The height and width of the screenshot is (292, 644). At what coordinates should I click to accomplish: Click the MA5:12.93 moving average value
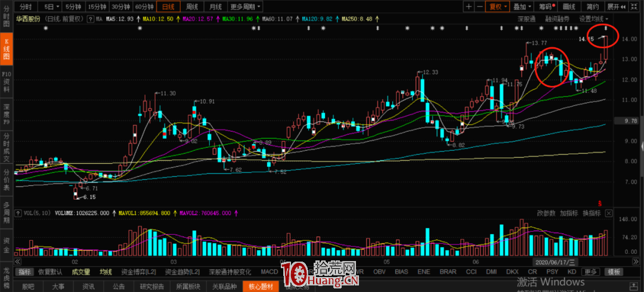(119, 19)
